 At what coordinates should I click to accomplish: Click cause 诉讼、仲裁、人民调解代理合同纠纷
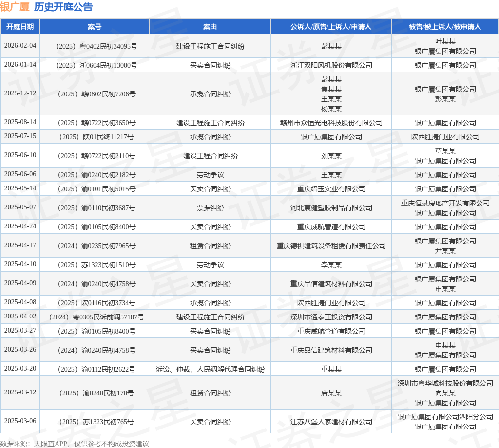[210, 370]
